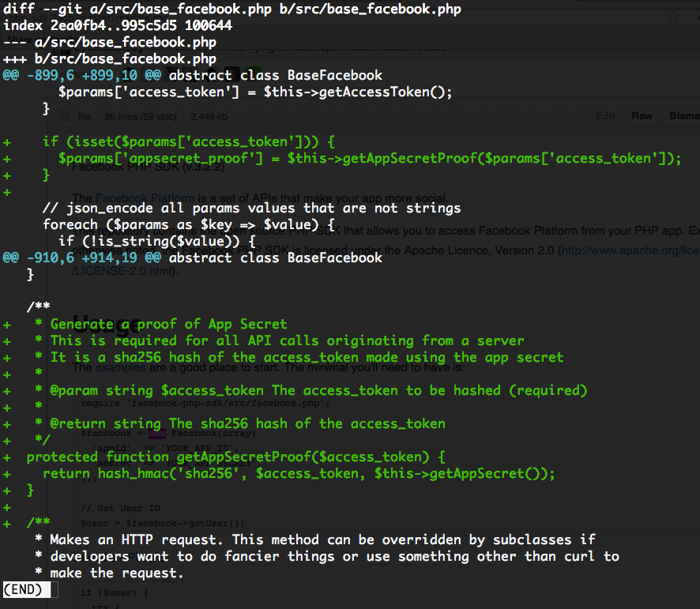
Task: Click the star icon in the browser top corner
Action: [x=673, y=18]
